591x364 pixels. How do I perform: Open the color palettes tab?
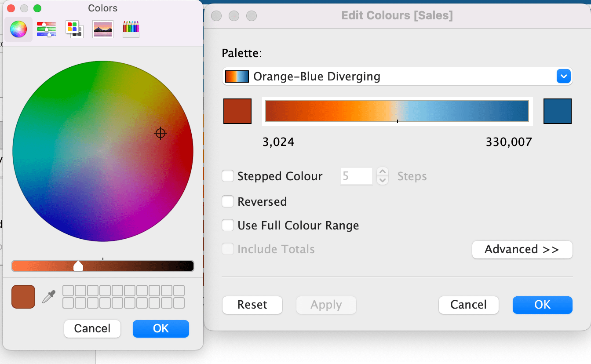[x=74, y=29]
